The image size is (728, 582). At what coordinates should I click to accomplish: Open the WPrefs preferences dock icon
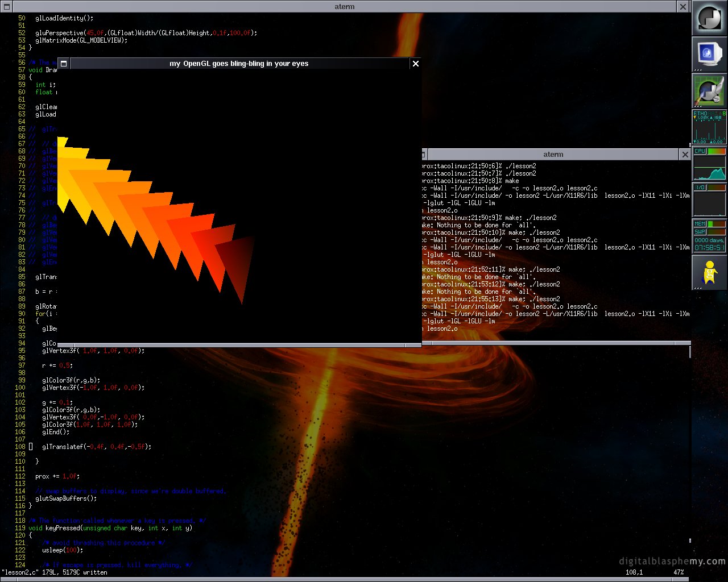point(709,91)
